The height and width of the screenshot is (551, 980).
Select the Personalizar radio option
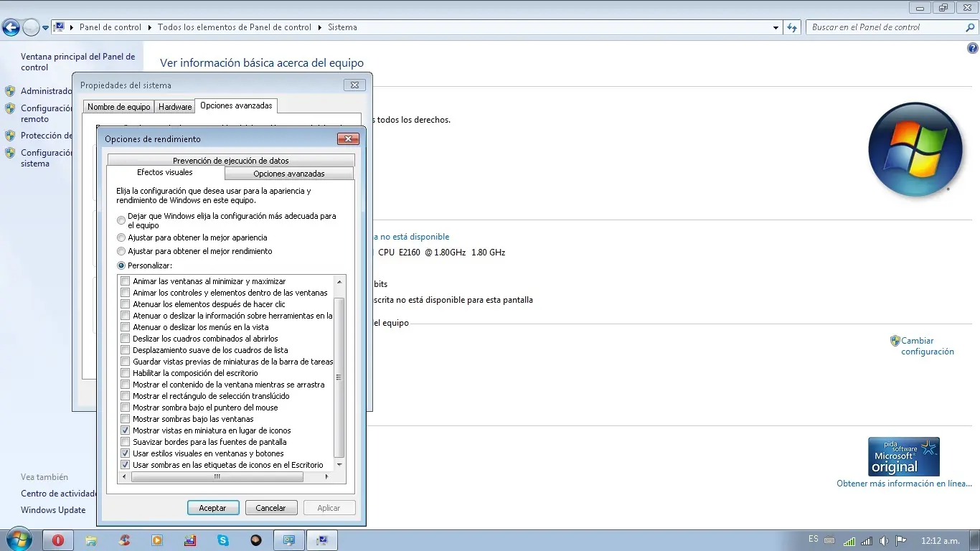(x=121, y=265)
